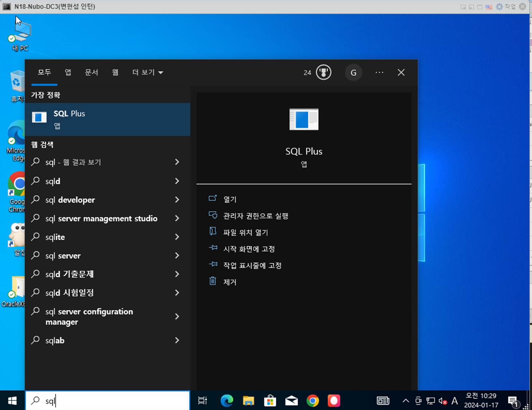Select the Google Chrome desktop shortcut

coord(16,192)
